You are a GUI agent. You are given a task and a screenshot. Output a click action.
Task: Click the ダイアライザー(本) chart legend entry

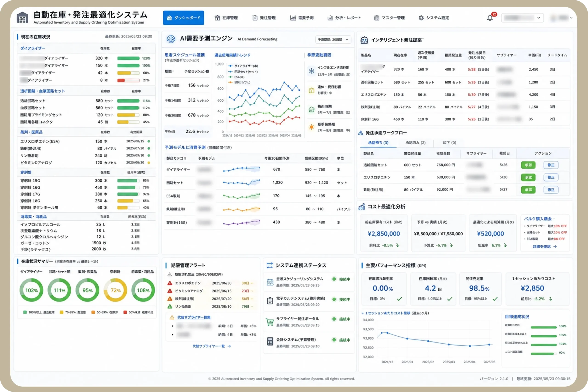[x=243, y=66]
